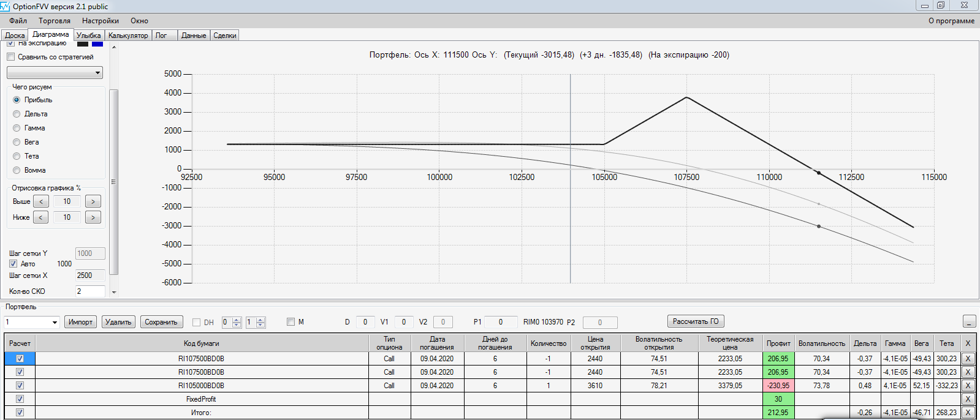Click the P1 input field
The width and height of the screenshot is (980, 420).
[501, 322]
